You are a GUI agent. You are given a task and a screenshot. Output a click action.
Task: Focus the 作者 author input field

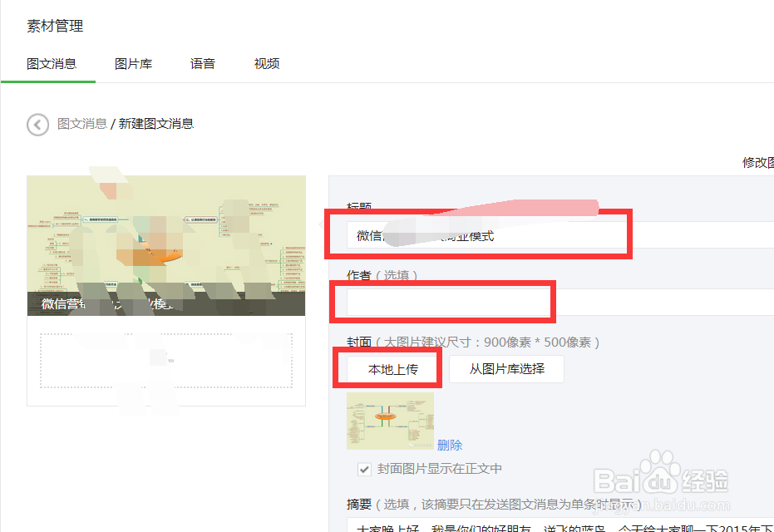(x=560, y=302)
